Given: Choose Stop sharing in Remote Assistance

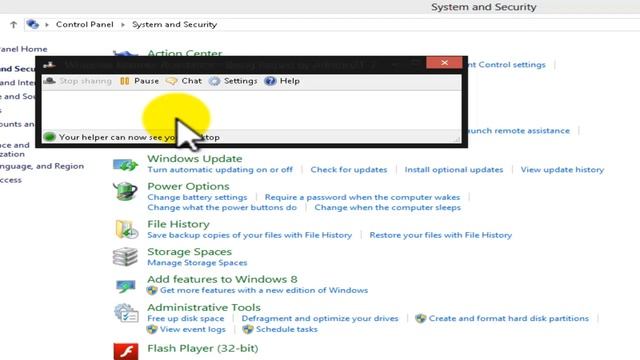Looking at the screenshot, I should tap(85, 81).
